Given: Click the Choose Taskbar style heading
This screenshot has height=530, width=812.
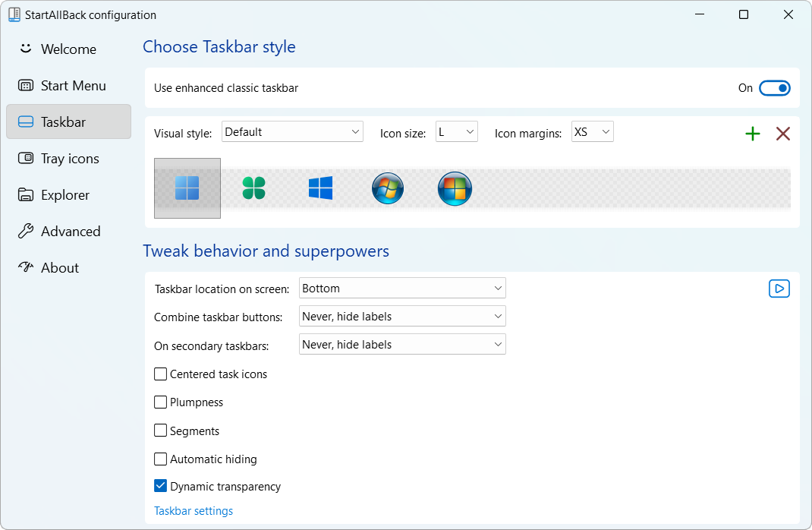Looking at the screenshot, I should click(219, 46).
